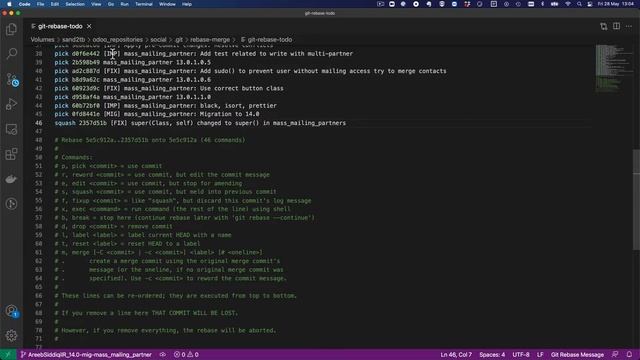This screenshot has width=640, height=360.
Task: Click the word squash on line 46
Action: [x=65, y=123]
